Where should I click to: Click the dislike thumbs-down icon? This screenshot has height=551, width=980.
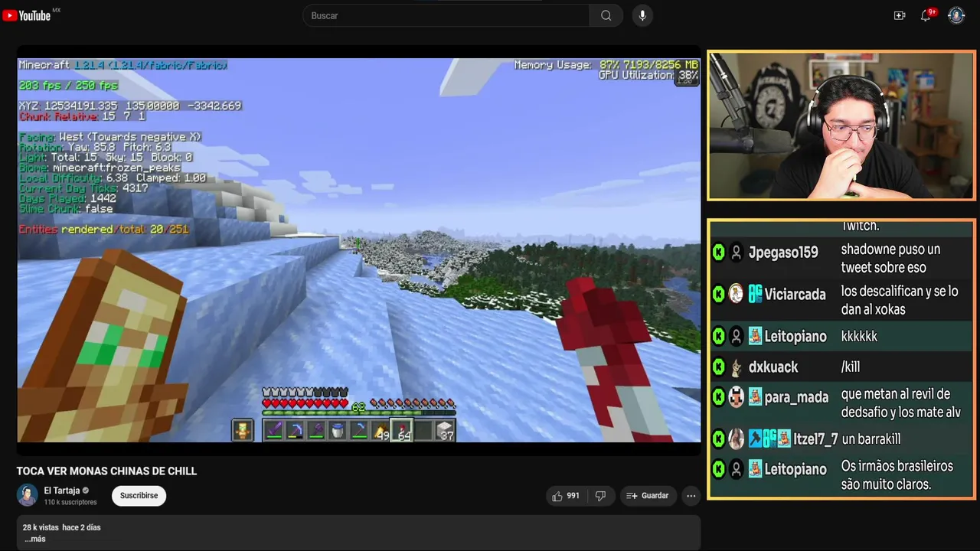[x=600, y=496]
